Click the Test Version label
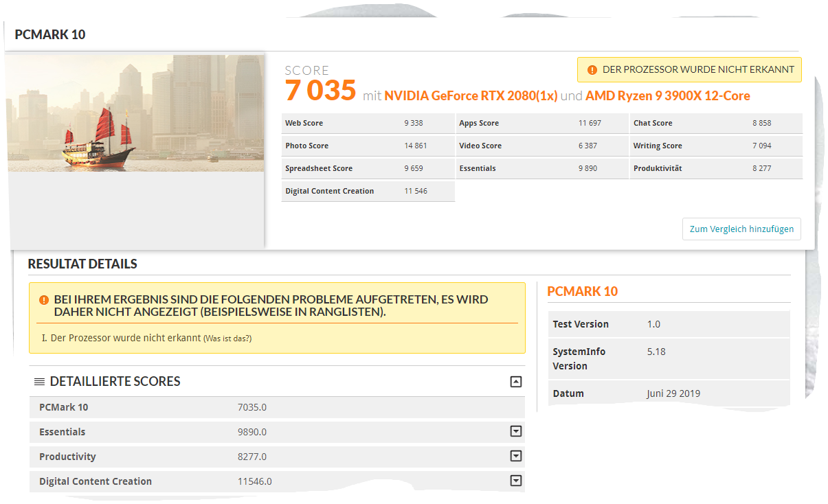Viewport: 828px width, 504px height. [x=581, y=324]
